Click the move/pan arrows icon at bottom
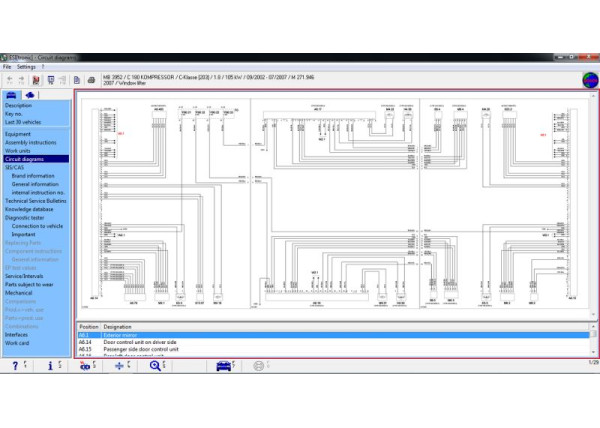This screenshot has width=600, height=428. pyautogui.click(x=120, y=366)
